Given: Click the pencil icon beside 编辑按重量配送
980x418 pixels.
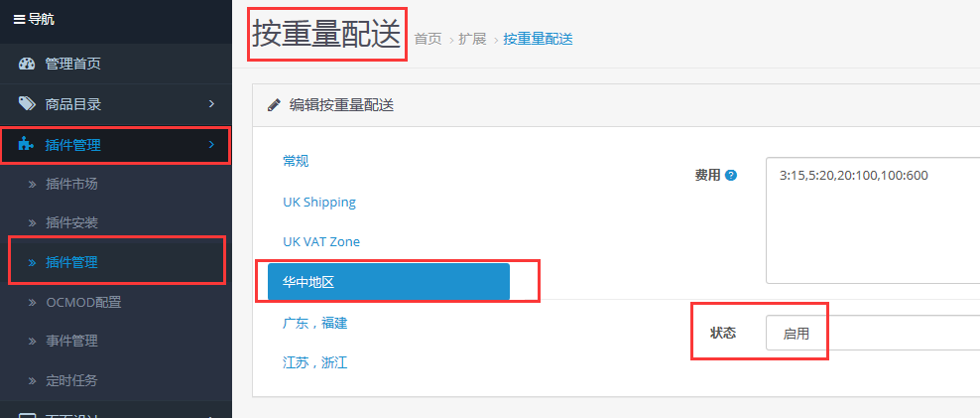Looking at the screenshot, I should [x=274, y=105].
